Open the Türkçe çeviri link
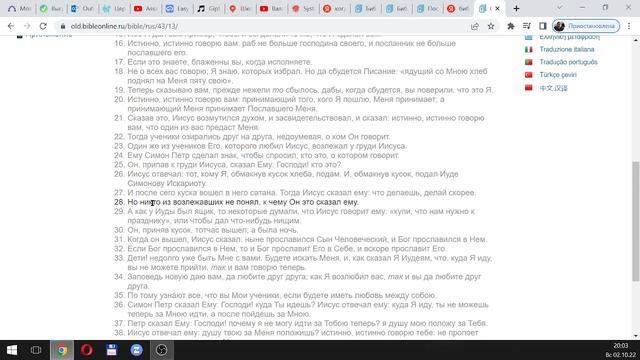This screenshot has height=360, width=640. tap(558, 75)
